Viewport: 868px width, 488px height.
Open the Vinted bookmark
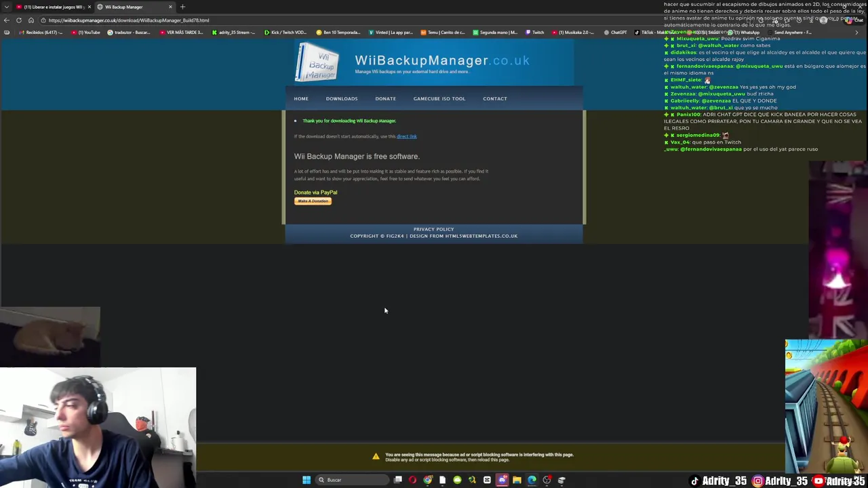coord(391,33)
